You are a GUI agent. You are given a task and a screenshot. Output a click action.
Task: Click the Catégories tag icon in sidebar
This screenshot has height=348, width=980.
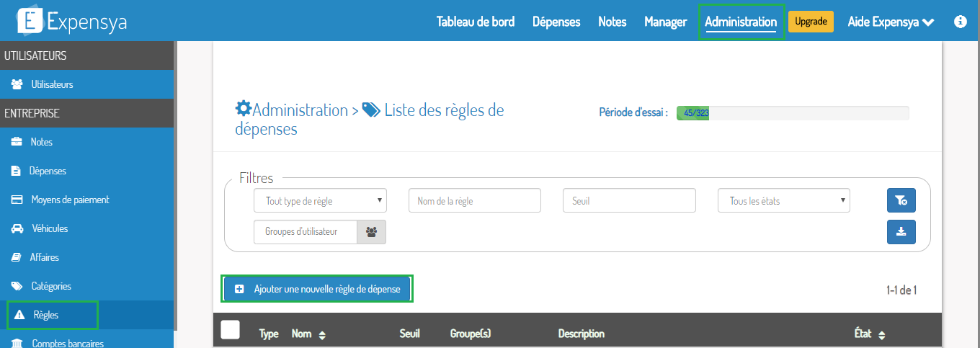pos(17,286)
